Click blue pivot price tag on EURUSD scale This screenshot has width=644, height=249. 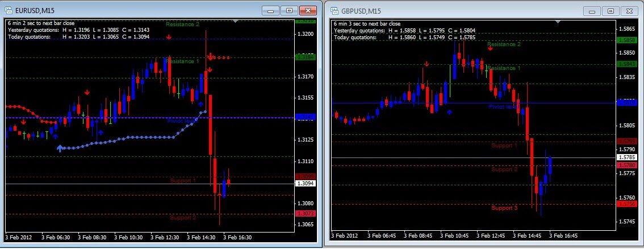click(305, 118)
